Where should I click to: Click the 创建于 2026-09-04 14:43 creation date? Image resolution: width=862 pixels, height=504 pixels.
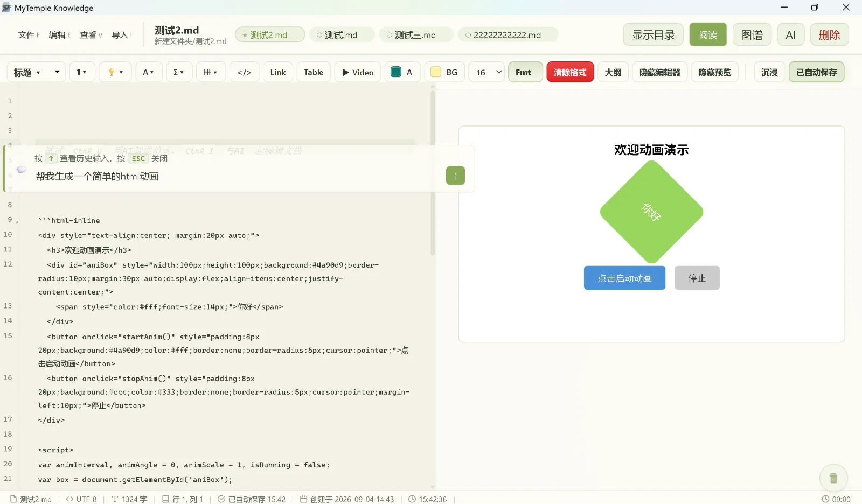pos(347,499)
